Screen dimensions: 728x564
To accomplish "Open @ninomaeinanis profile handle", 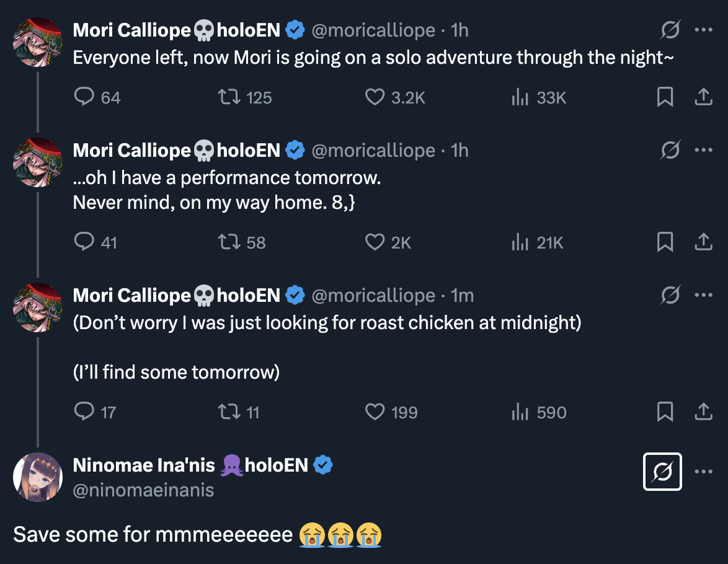I will tap(143, 490).
